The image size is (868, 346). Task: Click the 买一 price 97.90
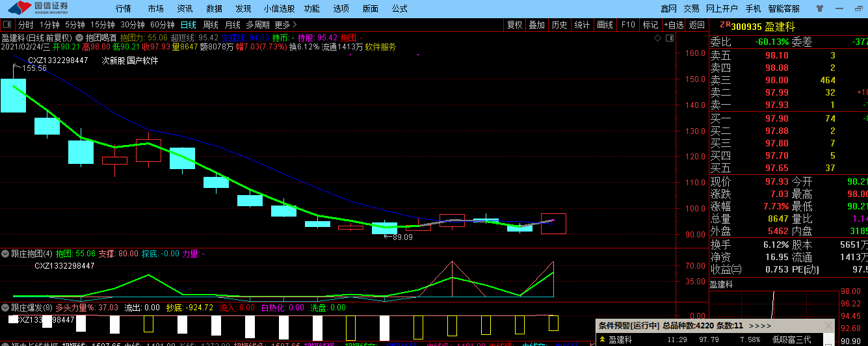tap(776, 118)
